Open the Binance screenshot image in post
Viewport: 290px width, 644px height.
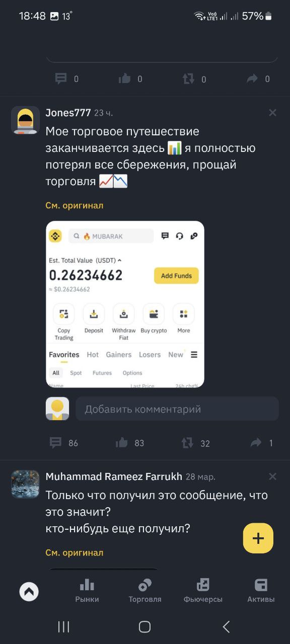[125, 304]
